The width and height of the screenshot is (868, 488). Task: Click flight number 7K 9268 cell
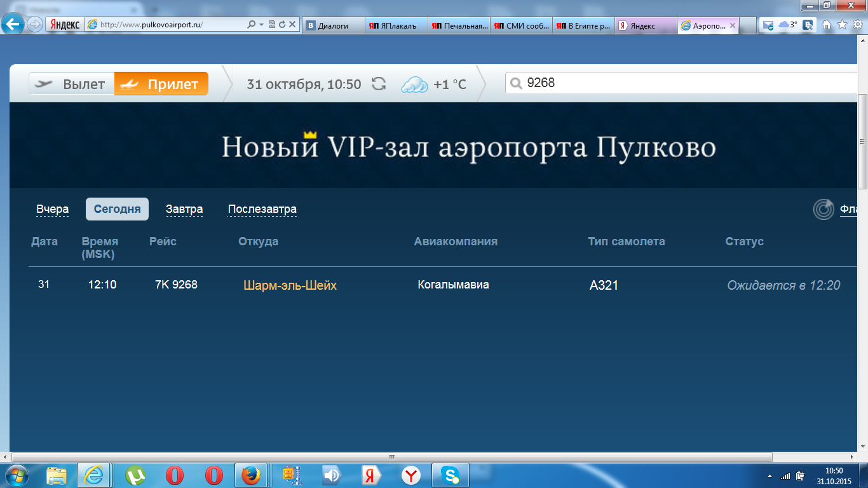click(x=176, y=285)
